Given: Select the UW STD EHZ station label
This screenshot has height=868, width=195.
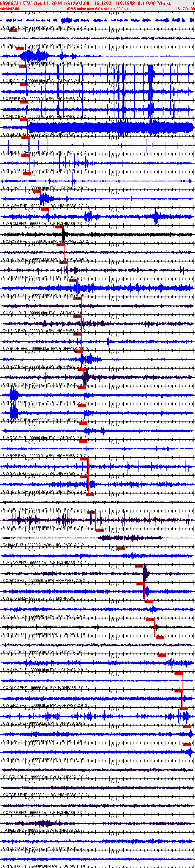Looking at the screenshot, I should pyautogui.click(x=44, y=599).
